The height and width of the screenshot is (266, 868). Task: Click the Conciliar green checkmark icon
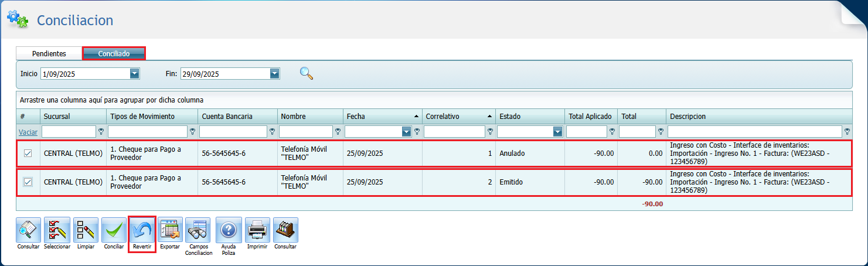114,230
